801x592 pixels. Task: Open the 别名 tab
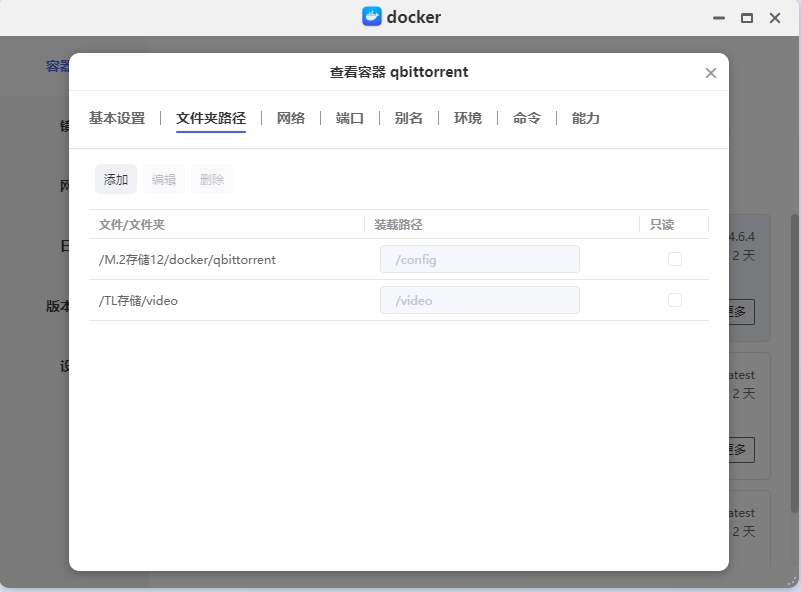pos(409,118)
